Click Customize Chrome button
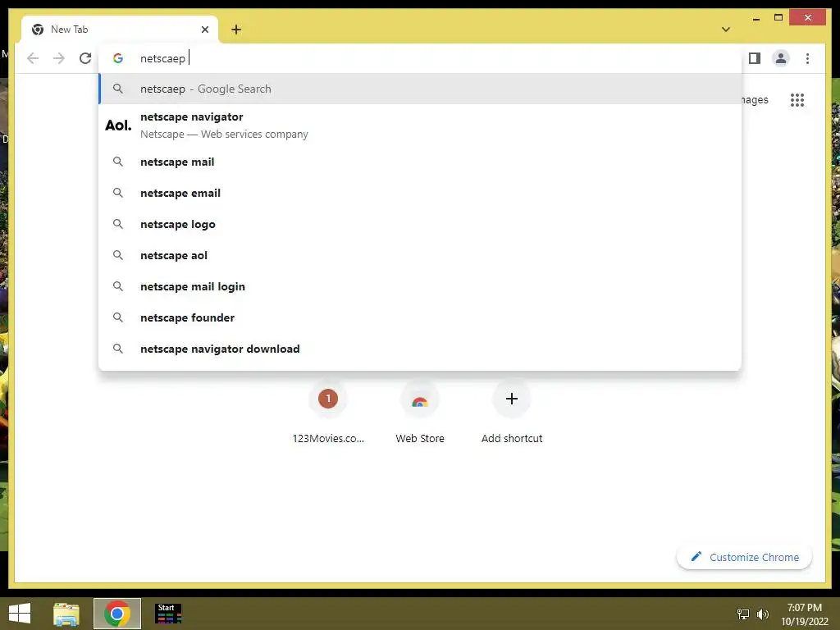Image resolution: width=840 pixels, height=630 pixels. coord(745,557)
